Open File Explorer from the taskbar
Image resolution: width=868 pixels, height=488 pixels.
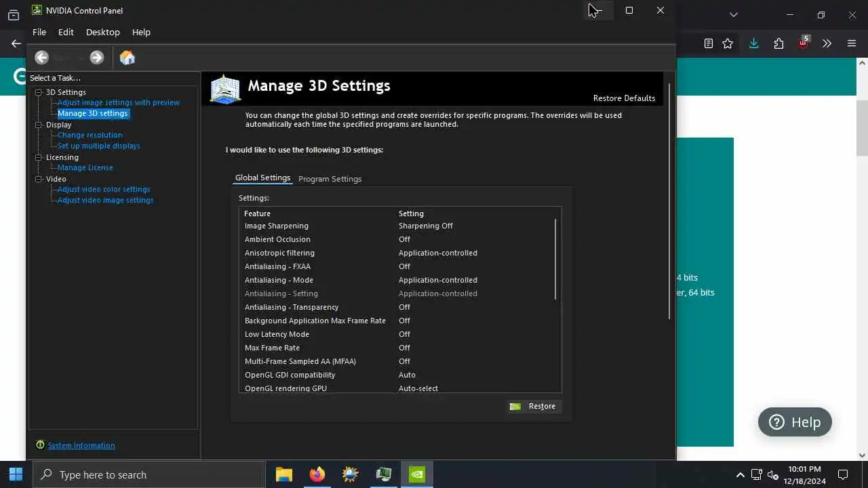284,474
